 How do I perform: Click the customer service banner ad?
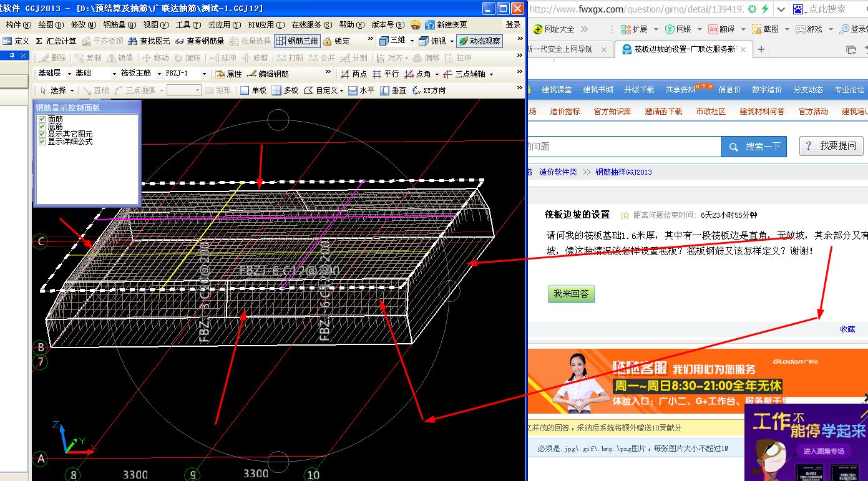point(697,381)
